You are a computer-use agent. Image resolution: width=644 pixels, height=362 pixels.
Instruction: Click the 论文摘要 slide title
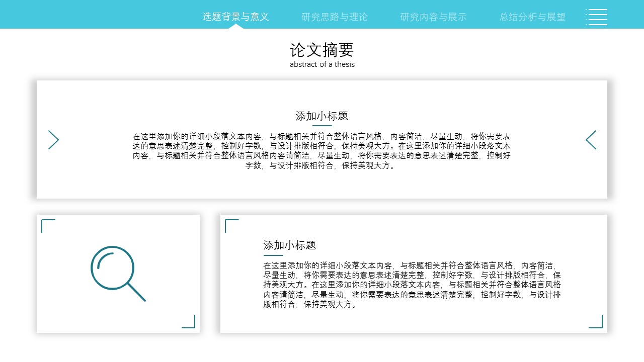[322, 50]
